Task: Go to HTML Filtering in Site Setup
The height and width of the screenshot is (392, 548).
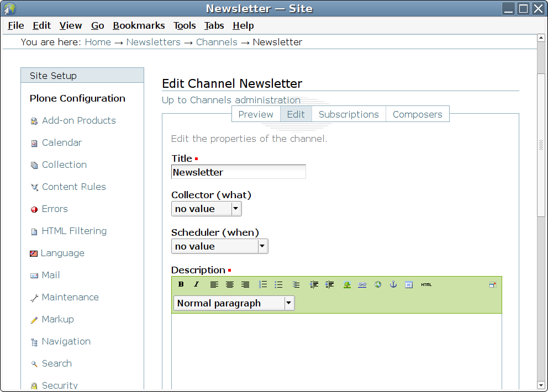Action: tap(74, 231)
